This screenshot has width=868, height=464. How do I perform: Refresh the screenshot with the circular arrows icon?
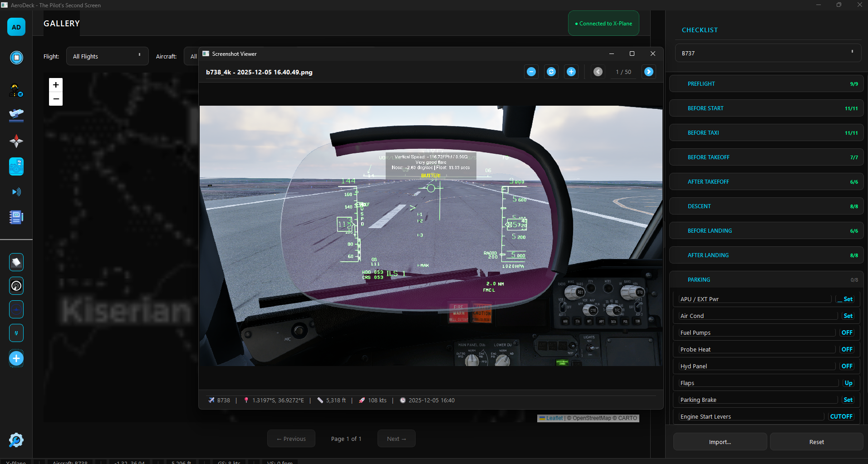click(x=551, y=72)
